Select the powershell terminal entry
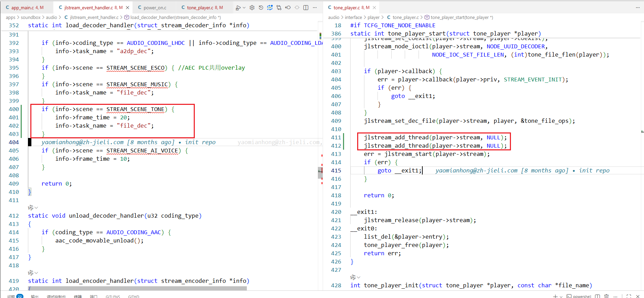Screen dimensions: 644x298 click(579, 296)
